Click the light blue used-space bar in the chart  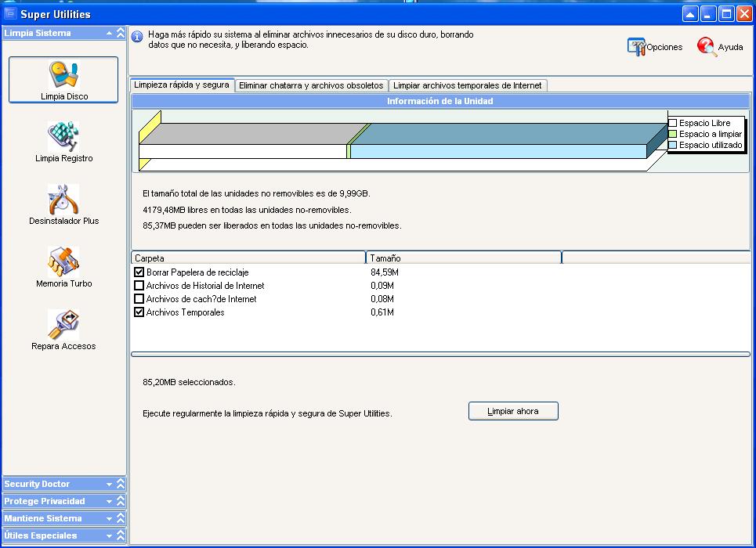498,151
